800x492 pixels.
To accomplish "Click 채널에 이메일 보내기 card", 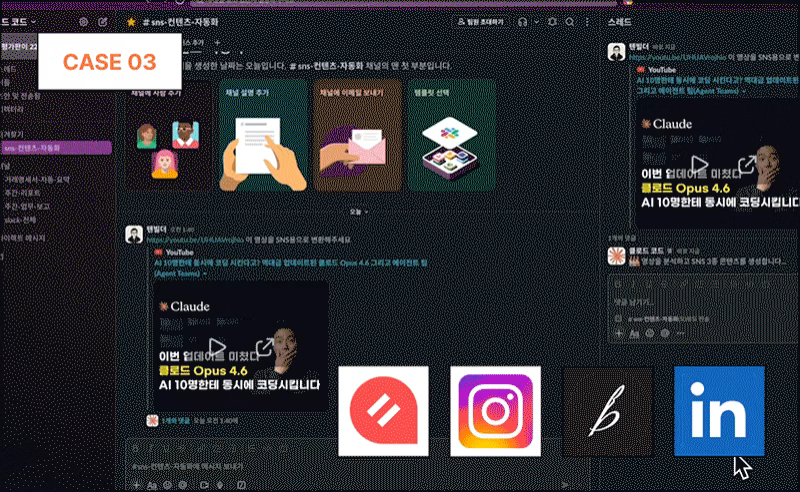I will tap(358, 135).
